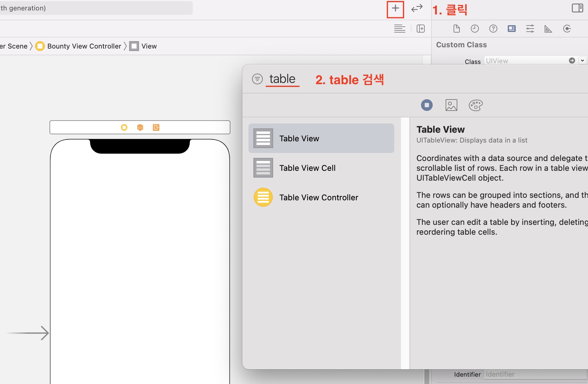
Task: Click the Class field jump arrow
Action: pyautogui.click(x=572, y=61)
